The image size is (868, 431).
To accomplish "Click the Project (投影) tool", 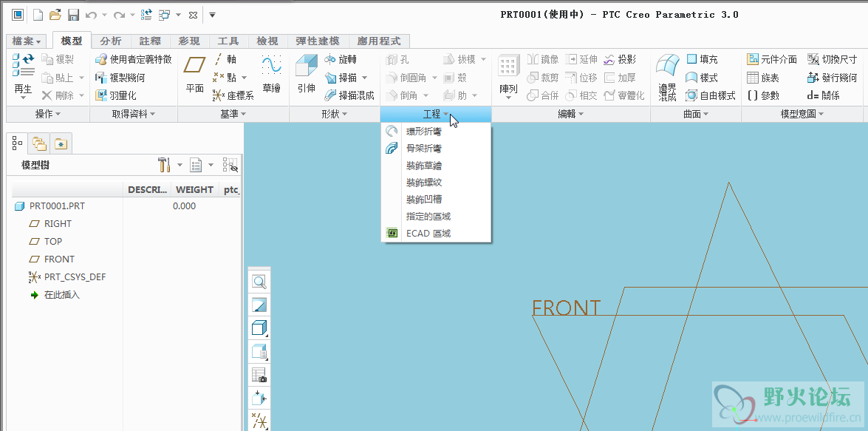I will click(x=620, y=59).
